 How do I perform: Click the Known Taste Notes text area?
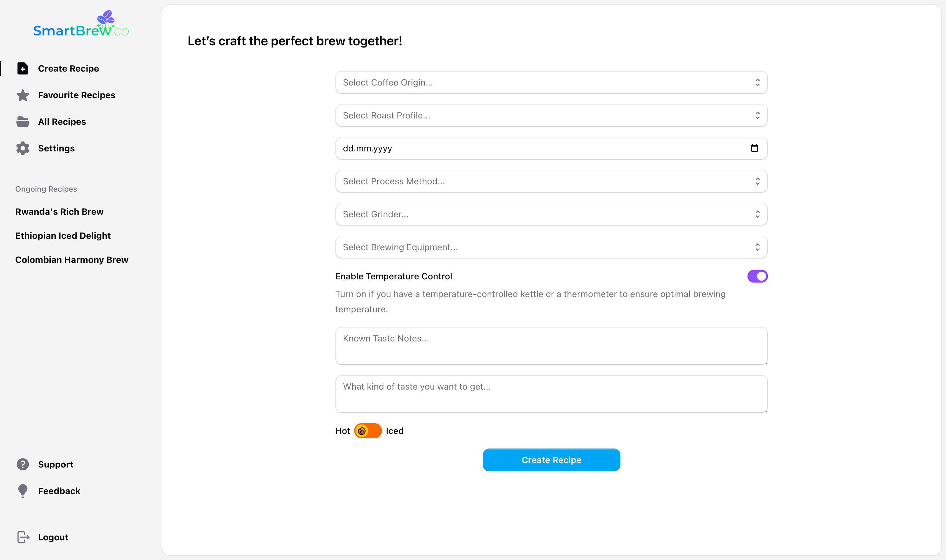click(551, 345)
